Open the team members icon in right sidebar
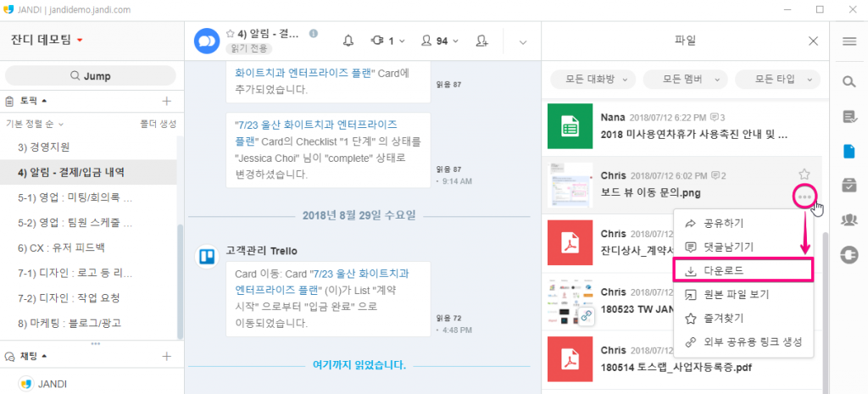This screenshot has width=868, height=394. coord(849,219)
